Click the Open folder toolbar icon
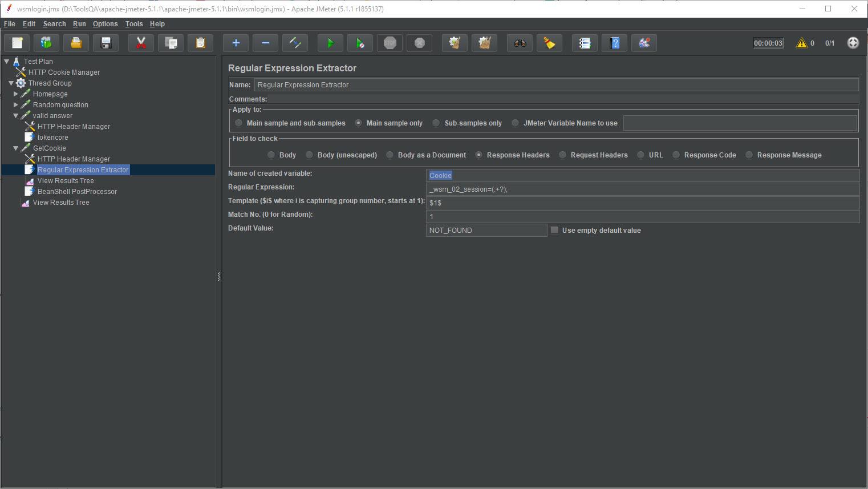 pos(76,43)
